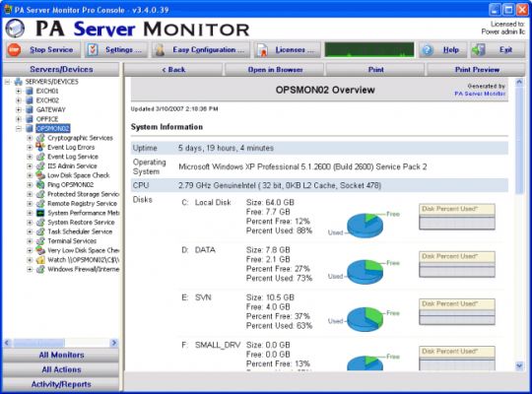Expand the EXCH02 server node
The image size is (532, 394).
tap(19, 100)
